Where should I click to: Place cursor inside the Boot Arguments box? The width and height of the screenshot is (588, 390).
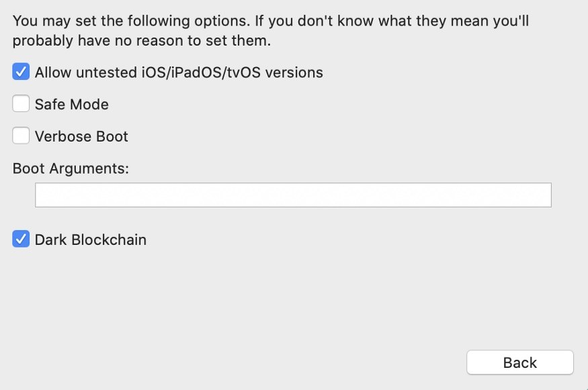coord(294,195)
